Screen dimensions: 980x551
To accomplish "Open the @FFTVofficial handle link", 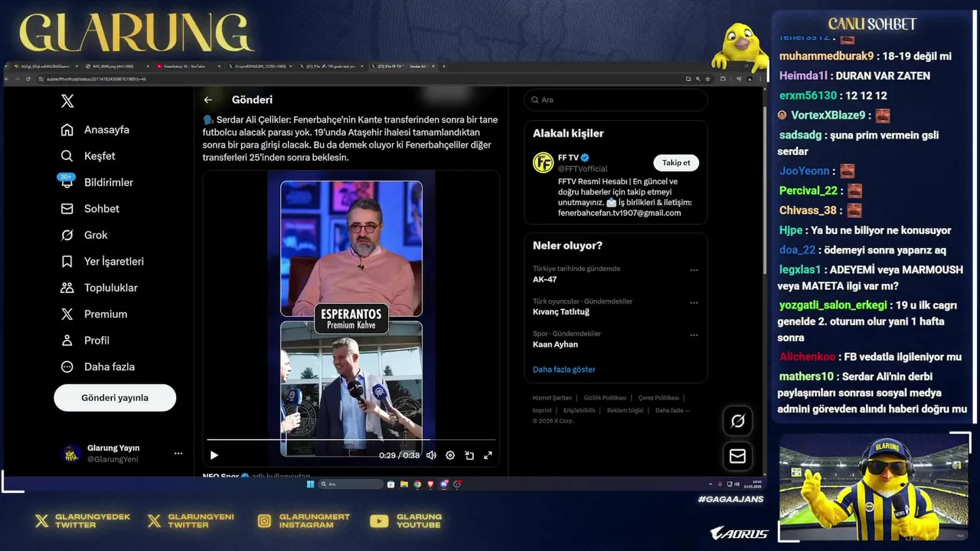I will 583,168.
